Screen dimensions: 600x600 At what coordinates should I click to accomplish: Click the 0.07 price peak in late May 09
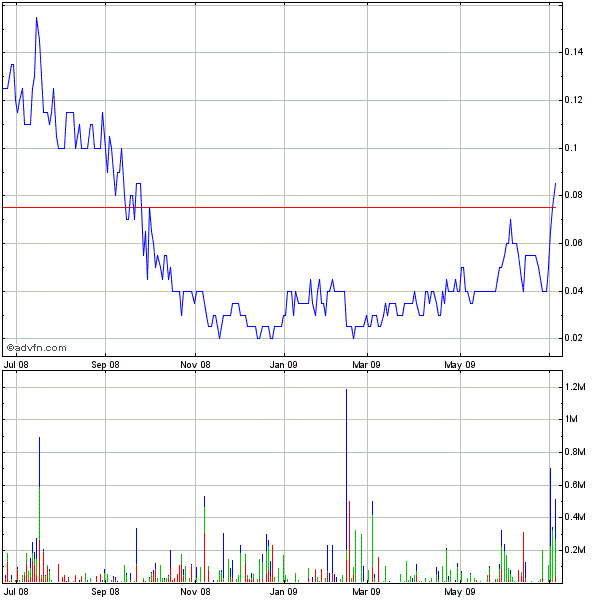[510, 220]
